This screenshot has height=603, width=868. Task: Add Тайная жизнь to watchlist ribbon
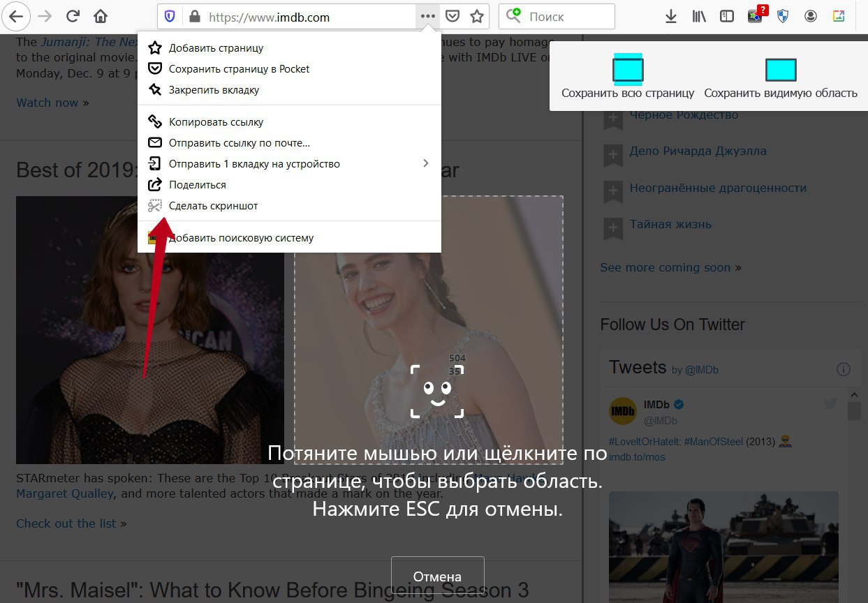(x=612, y=228)
